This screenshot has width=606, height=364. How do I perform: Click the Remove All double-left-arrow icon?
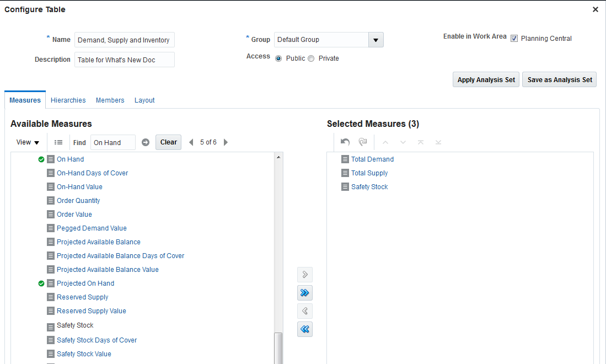click(x=305, y=329)
